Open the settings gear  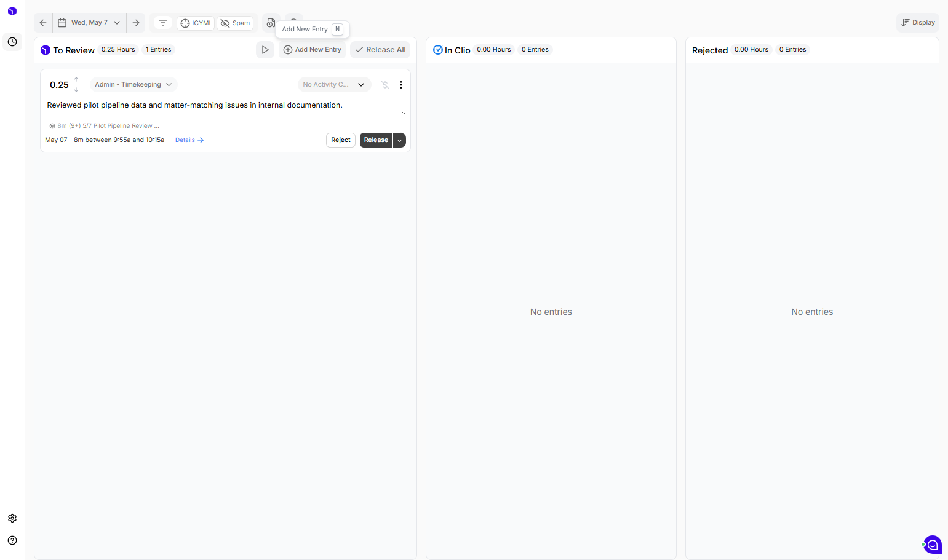tap(12, 518)
